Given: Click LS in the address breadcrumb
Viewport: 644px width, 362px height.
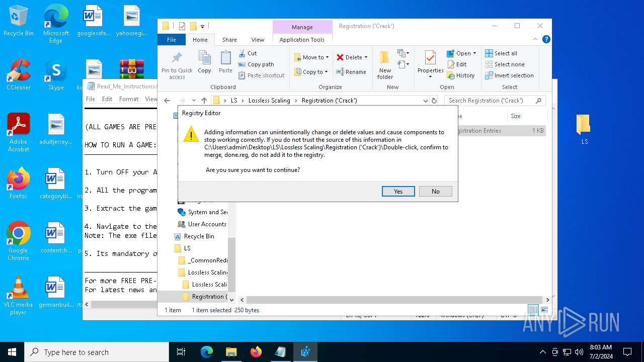Looking at the screenshot, I should (234, 101).
